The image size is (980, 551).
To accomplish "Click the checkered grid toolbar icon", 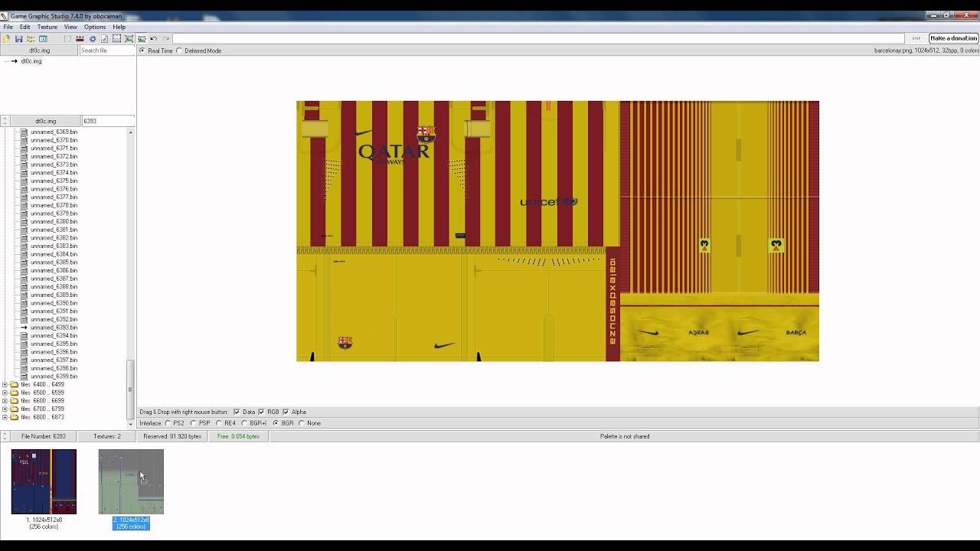I will point(116,38).
